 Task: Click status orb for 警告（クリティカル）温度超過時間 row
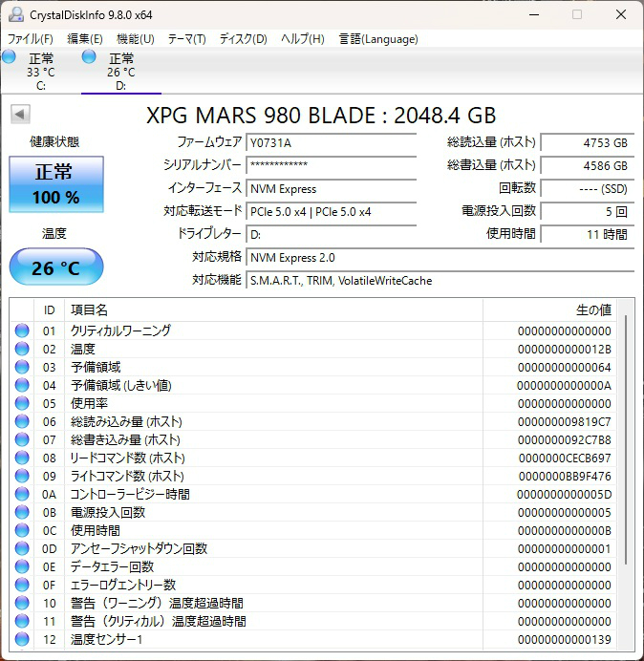click(x=22, y=621)
